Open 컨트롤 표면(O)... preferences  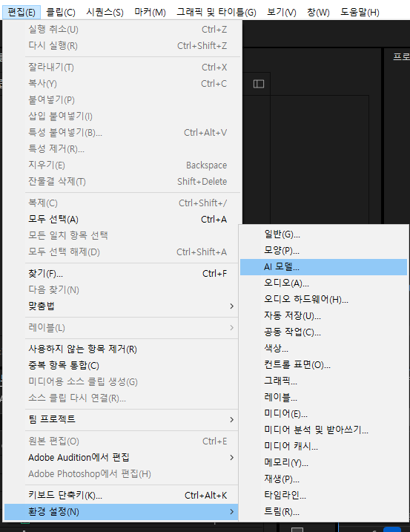point(323,365)
